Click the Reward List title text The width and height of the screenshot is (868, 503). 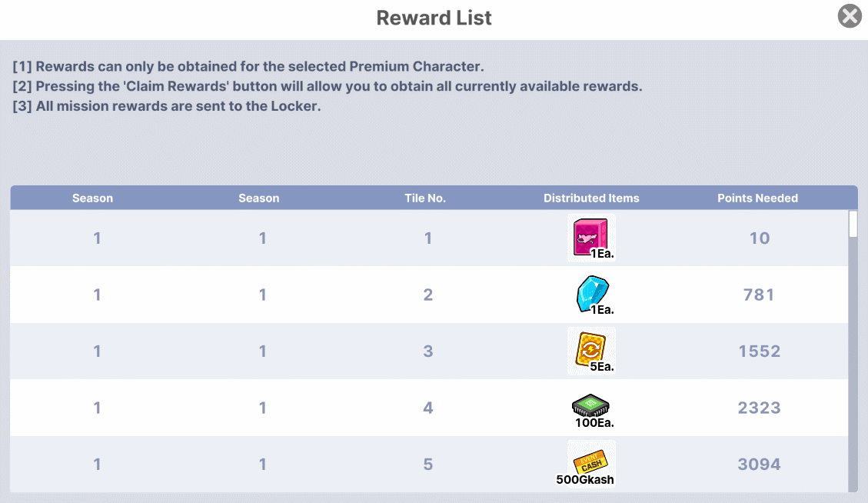(434, 18)
